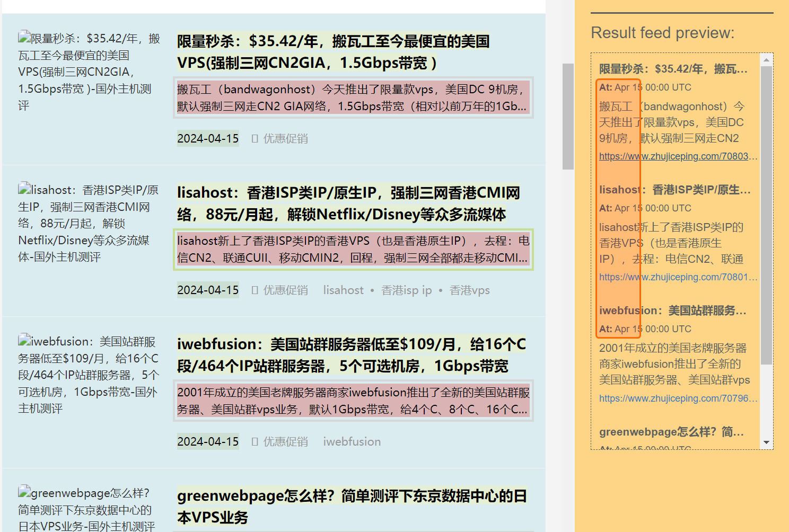Image resolution: width=789 pixels, height=532 pixels.
Task: Click the main page vertical scrollbar thumb
Action: point(568,117)
